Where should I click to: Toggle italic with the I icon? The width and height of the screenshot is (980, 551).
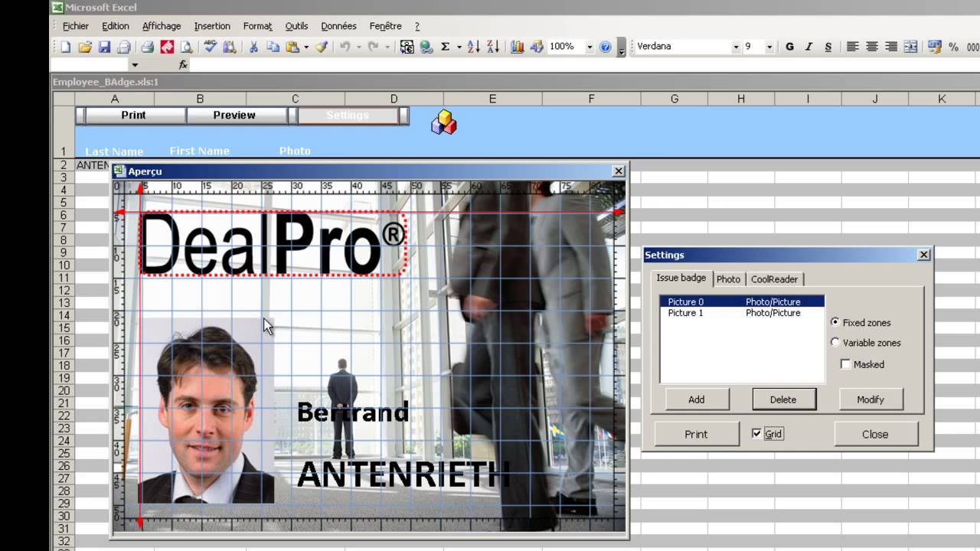(808, 47)
